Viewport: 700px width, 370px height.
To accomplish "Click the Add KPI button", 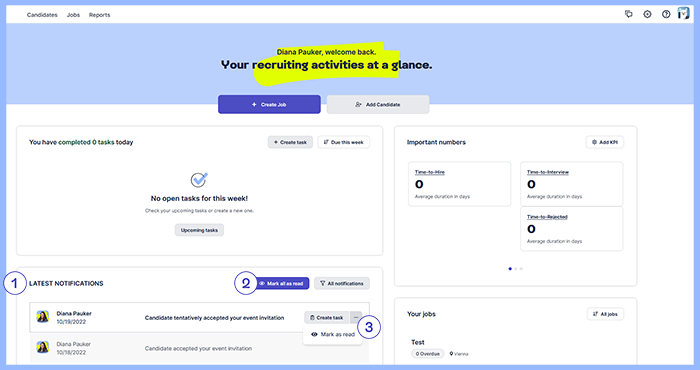I will [604, 142].
